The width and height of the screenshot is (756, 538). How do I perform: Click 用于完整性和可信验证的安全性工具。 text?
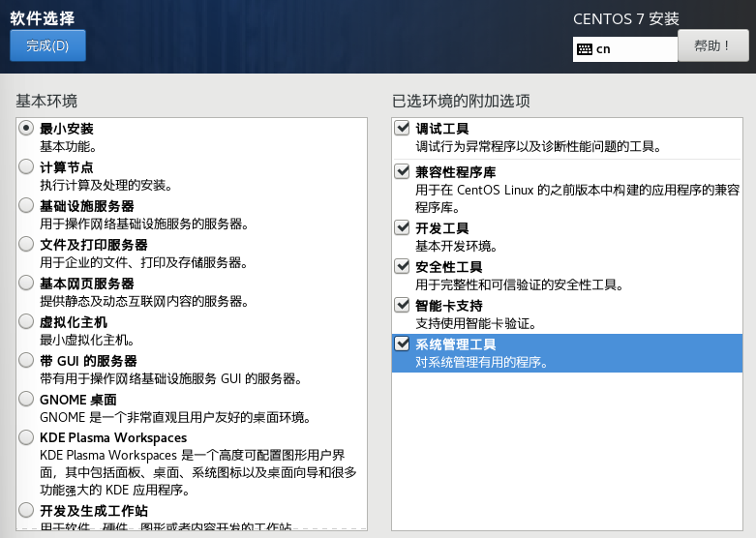click(x=520, y=284)
